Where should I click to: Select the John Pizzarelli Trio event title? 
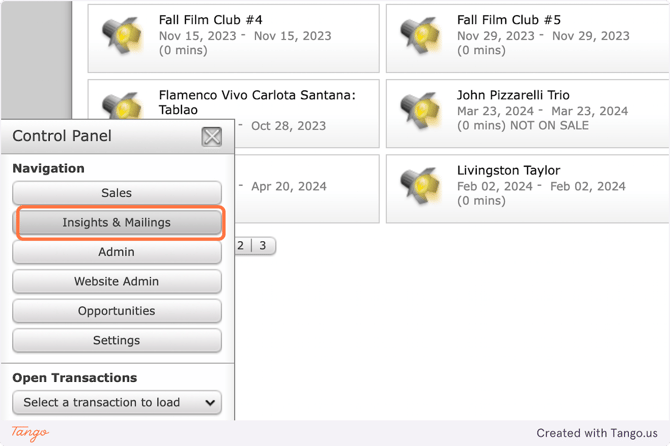pyautogui.click(x=513, y=95)
